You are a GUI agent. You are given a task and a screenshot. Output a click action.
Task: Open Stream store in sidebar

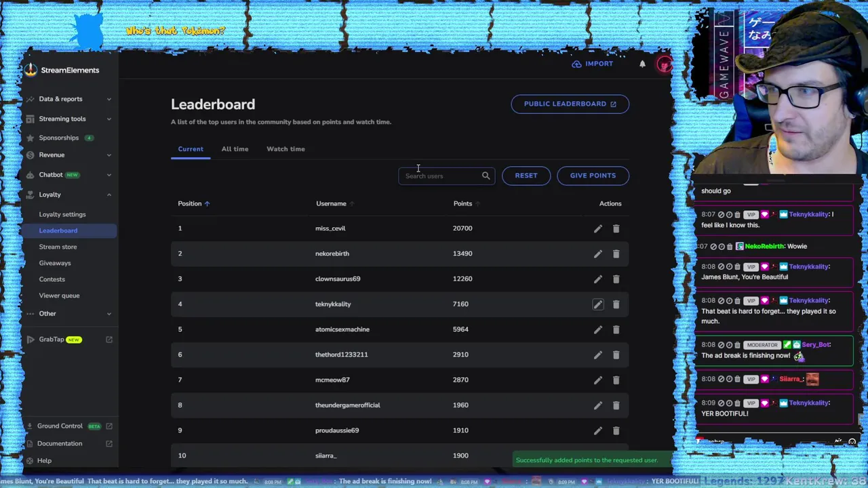click(x=58, y=247)
